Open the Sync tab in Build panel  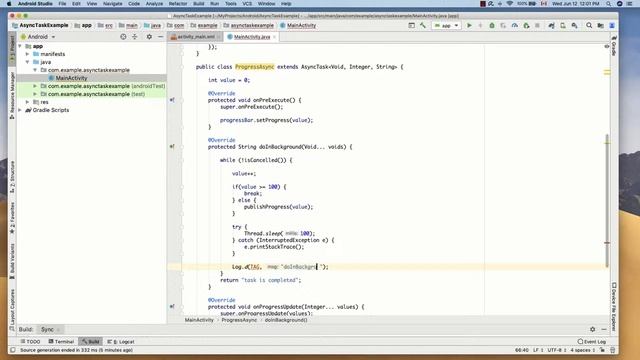[x=47, y=329]
